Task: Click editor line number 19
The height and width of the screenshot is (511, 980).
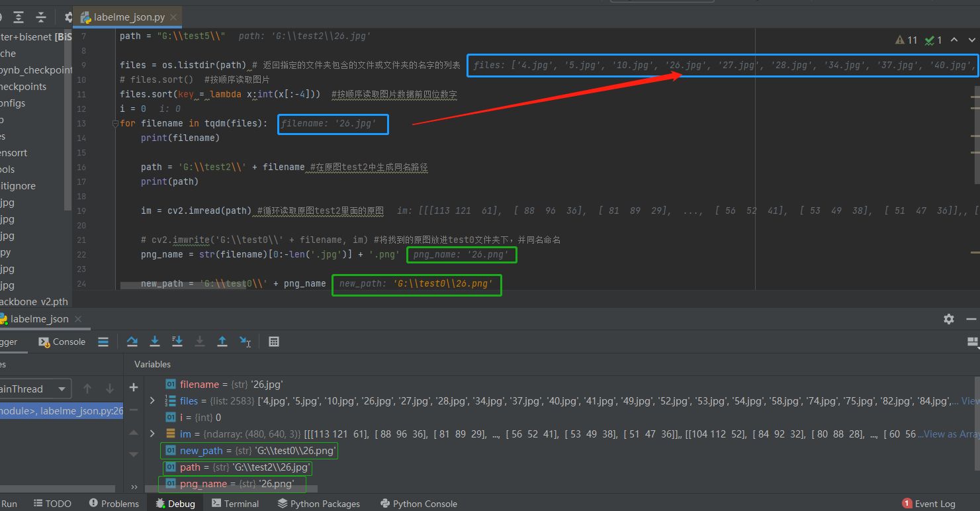Action: (82, 210)
